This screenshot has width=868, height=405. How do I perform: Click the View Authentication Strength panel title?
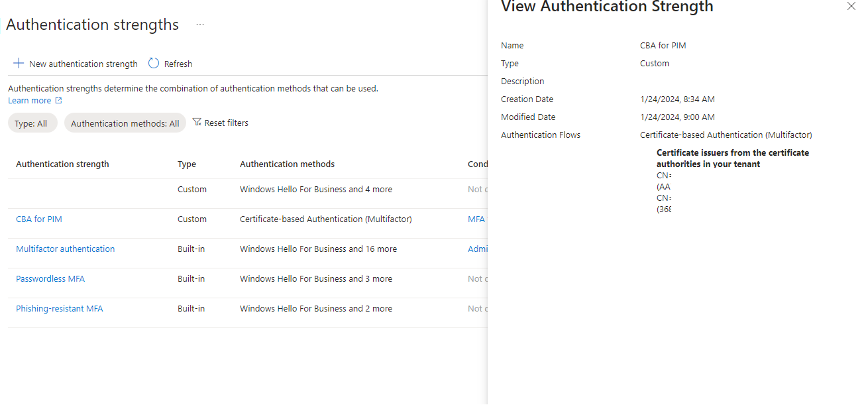click(607, 7)
